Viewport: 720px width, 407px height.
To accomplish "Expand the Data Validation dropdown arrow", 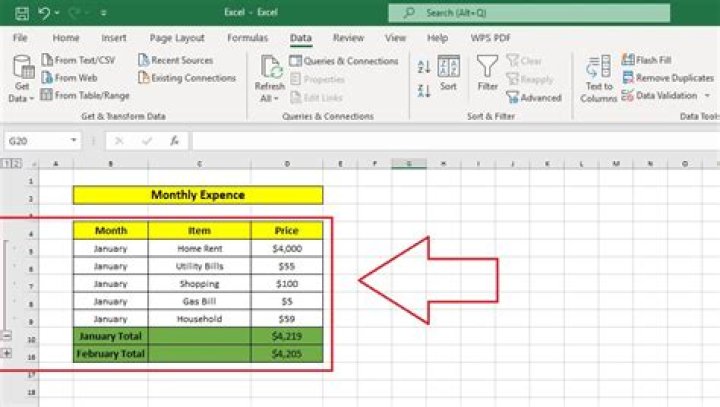I will [x=708, y=96].
